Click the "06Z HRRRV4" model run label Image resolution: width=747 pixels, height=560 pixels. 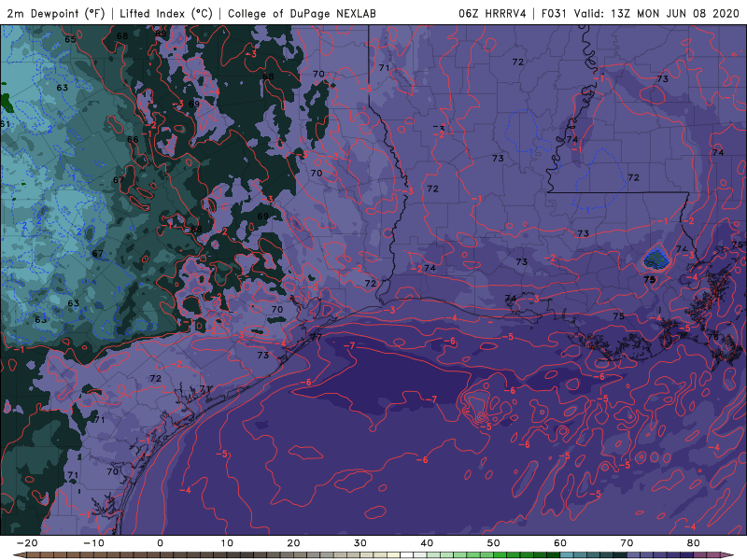(492, 13)
